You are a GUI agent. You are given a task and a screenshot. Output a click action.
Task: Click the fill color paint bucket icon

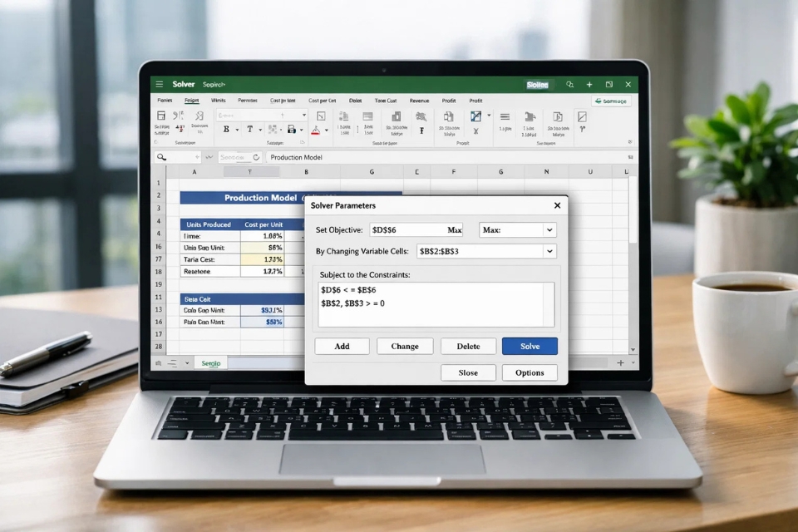click(x=293, y=130)
